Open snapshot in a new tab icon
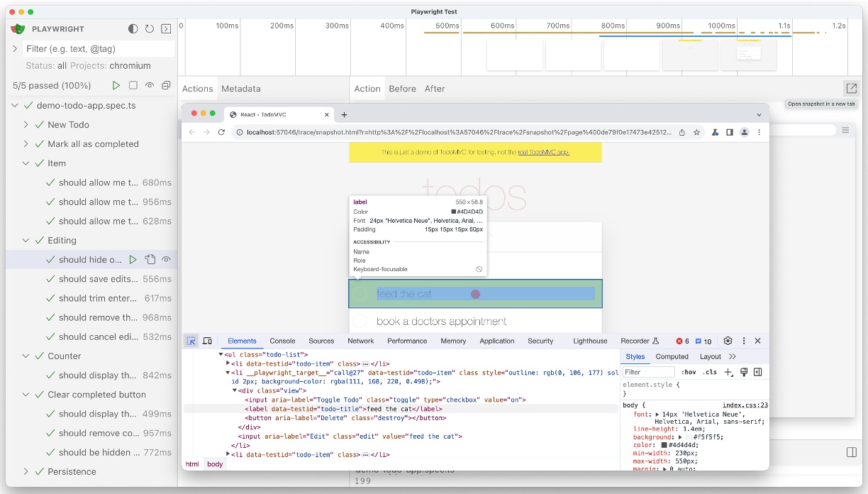Screen dimensions: 868x494 click(851, 89)
